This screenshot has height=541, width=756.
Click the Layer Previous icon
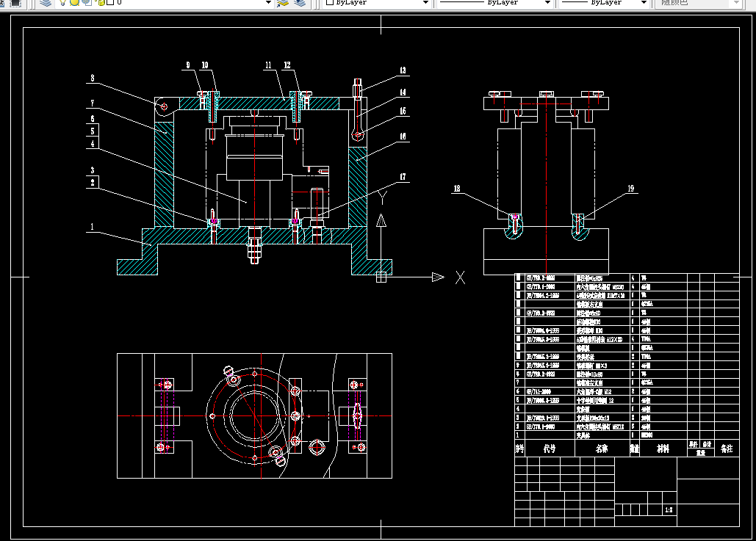(300, 2)
